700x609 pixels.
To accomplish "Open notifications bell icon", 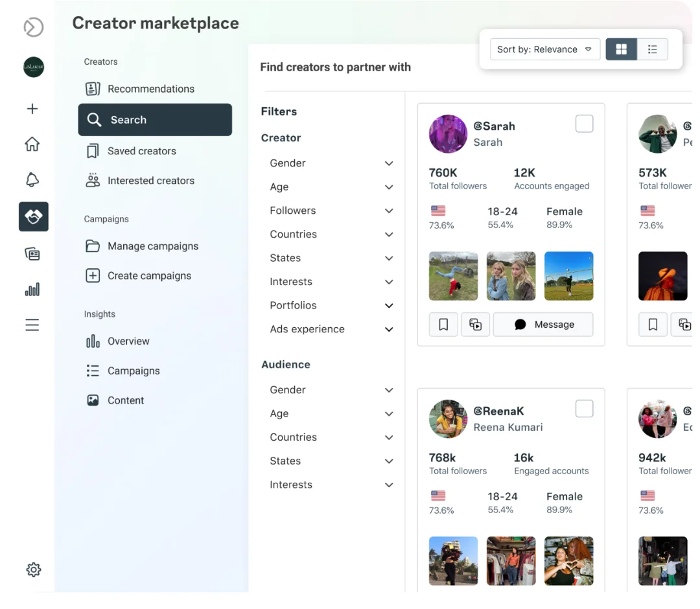I will (x=32, y=180).
